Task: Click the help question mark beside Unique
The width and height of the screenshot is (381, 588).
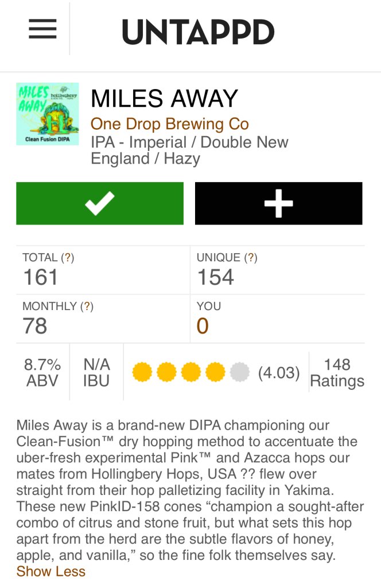Action: [x=251, y=258]
